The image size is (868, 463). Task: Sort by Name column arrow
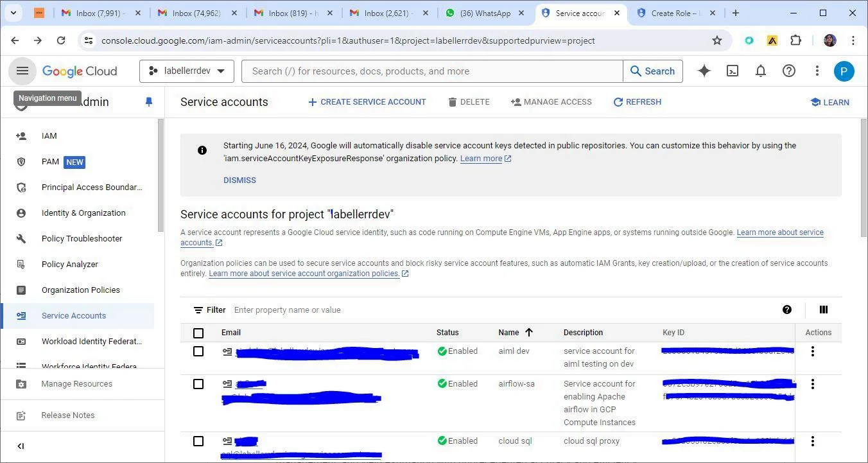click(x=529, y=333)
